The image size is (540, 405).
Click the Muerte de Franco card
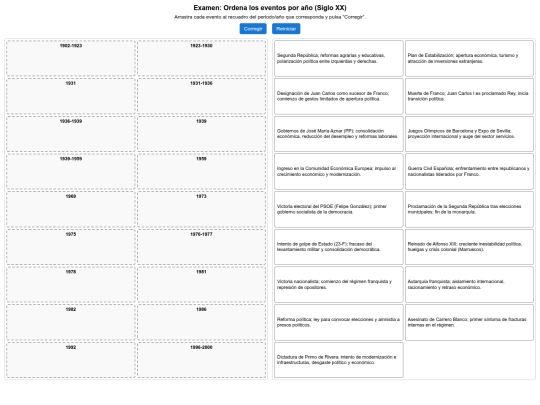pyautogui.click(x=469, y=96)
